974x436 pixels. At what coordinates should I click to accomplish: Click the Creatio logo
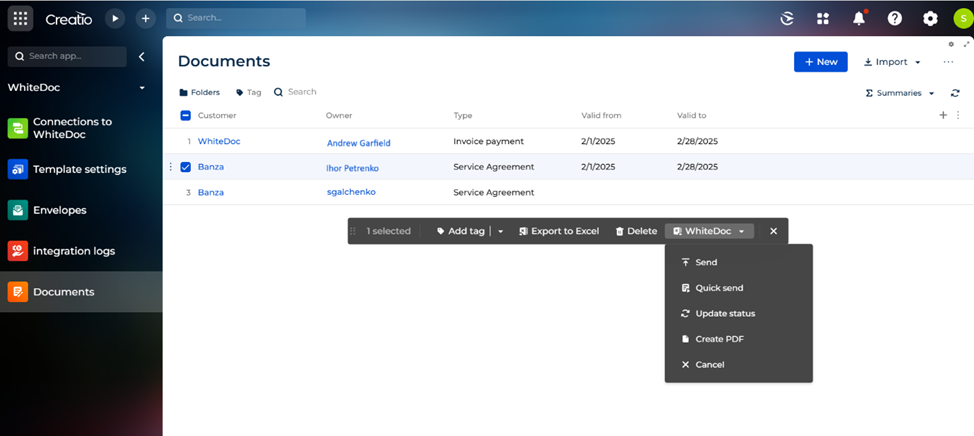[x=68, y=19]
